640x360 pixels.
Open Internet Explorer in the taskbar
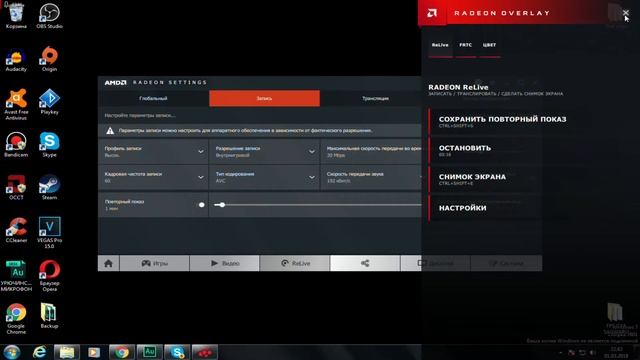(x=40, y=352)
